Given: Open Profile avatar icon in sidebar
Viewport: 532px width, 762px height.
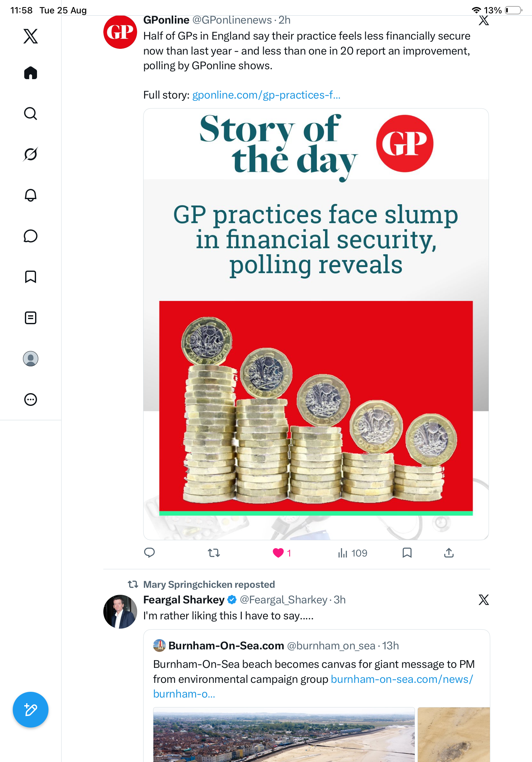Looking at the screenshot, I should click(x=31, y=358).
